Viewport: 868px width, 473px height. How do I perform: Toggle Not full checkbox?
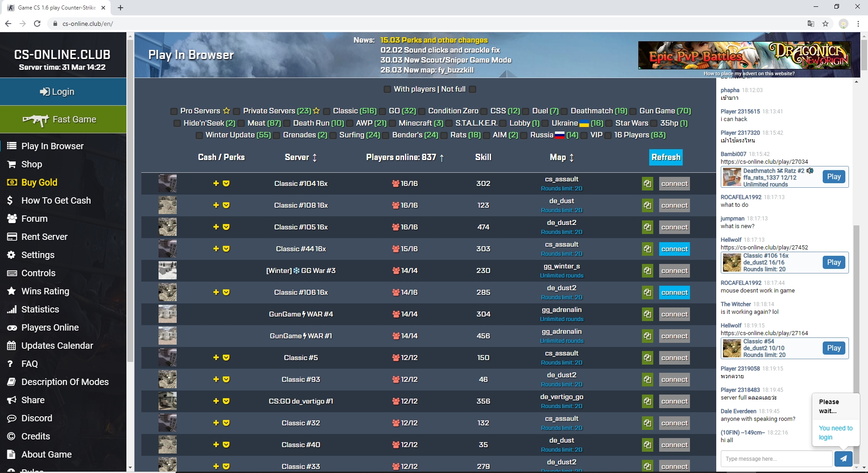click(x=473, y=89)
